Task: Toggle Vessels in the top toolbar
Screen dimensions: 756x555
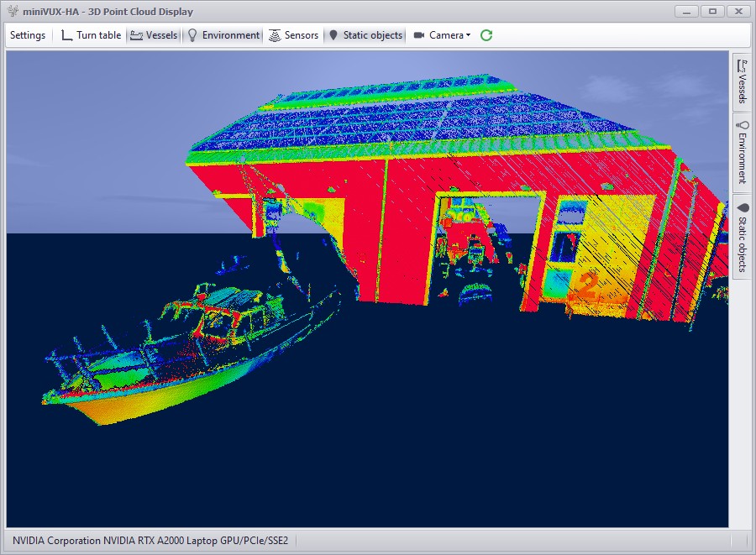Action: pos(153,35)
